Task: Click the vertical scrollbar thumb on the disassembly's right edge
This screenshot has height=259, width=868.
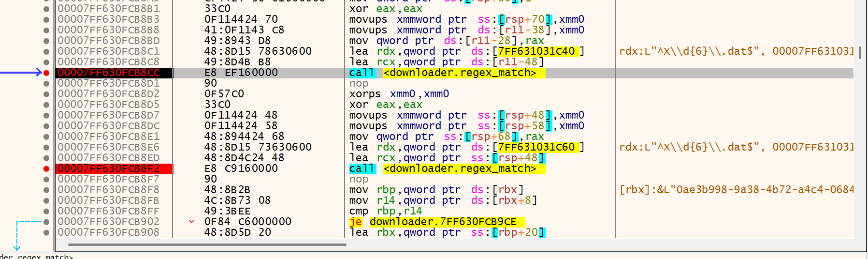Action: pos(860,53)
